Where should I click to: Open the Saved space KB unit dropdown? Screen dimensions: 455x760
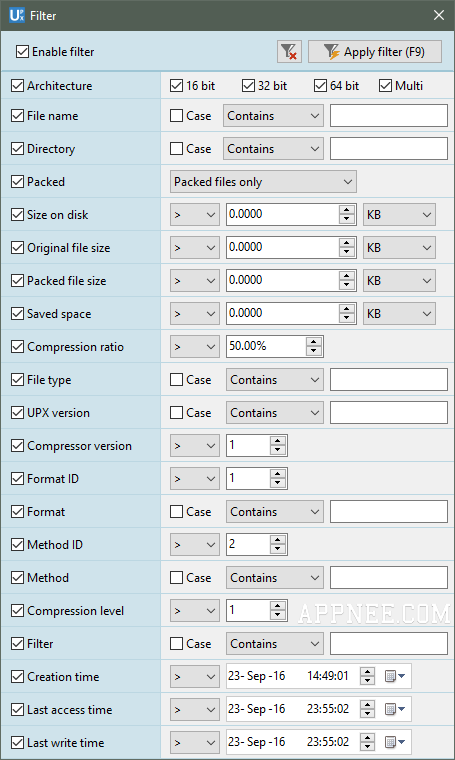click(x=399, y=314)
